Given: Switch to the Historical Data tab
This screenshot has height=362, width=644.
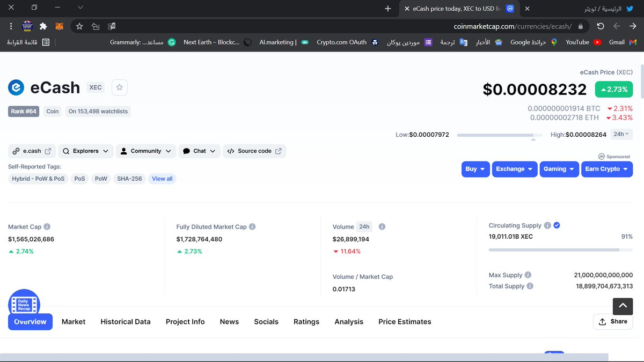Looking at the screenshot, I should pyautogui.click(x=126, y=322).
